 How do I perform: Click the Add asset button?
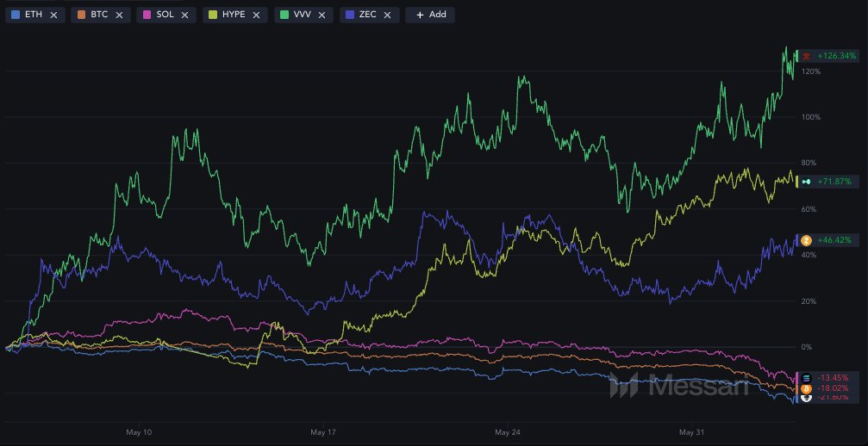[x=430, y=15]
